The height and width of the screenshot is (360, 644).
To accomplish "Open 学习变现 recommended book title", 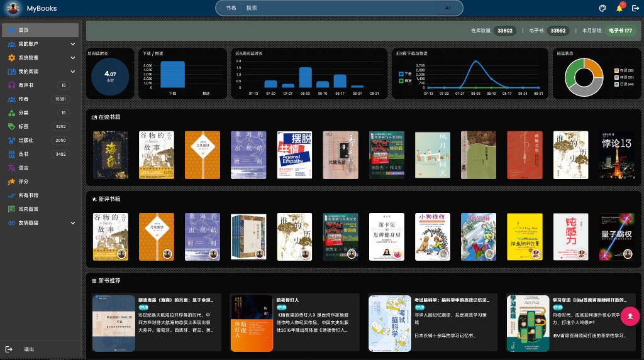I will coord(589,300).
